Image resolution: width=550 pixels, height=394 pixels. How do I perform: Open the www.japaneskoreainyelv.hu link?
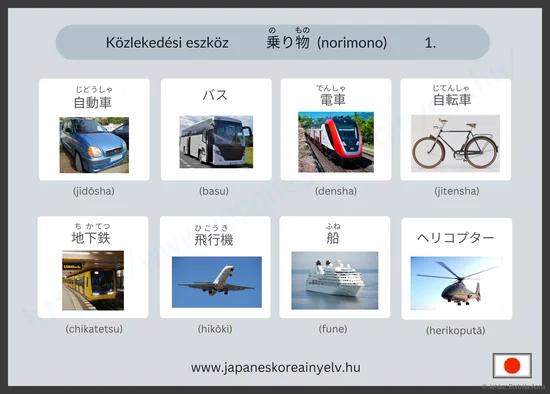pyautogui.click(x=276, y=367)
